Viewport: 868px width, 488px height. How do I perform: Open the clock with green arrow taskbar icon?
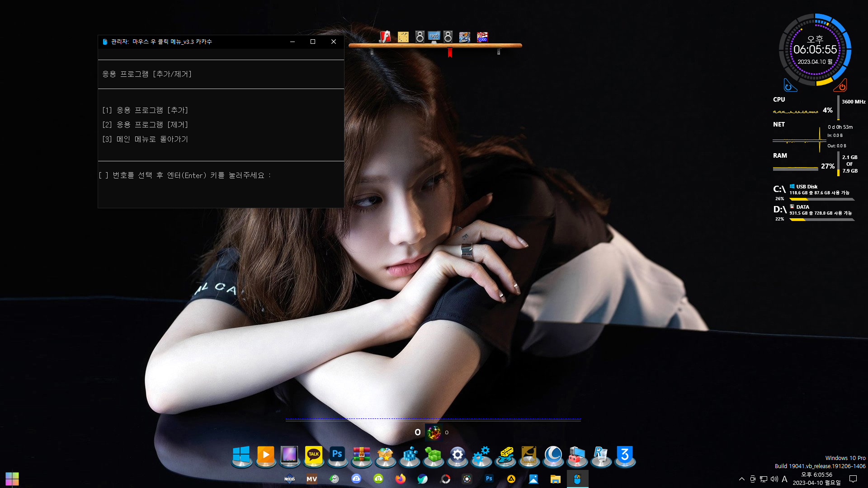(x=334, y=479)
